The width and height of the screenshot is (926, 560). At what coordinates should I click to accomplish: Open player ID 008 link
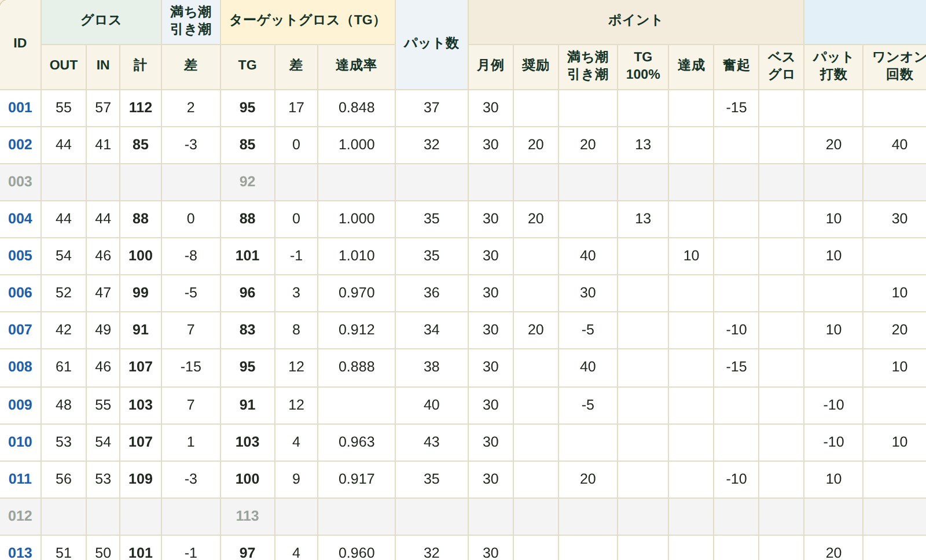tap(20, 367)
